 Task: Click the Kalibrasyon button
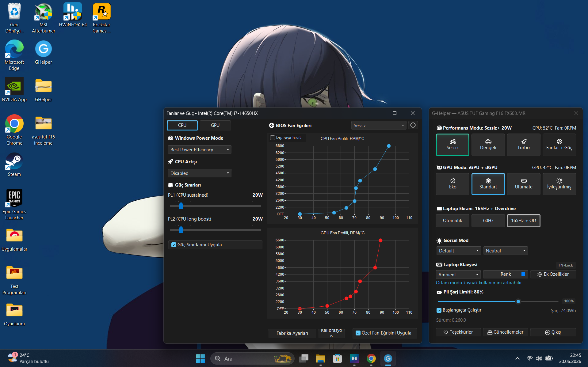[x=331, y=333]
